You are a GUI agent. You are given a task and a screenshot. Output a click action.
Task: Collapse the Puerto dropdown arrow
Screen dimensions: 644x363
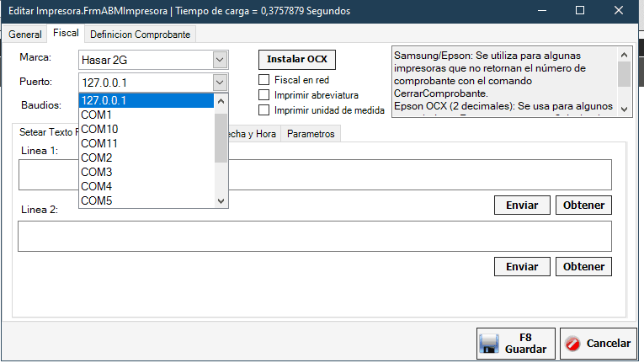coord(220,82)
